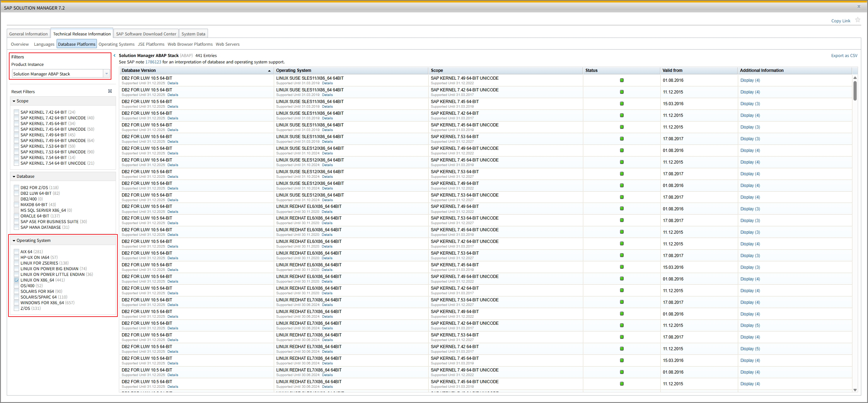This screenshot has height=403, width=868.
Task: Click Export as CSV
Action: [844, 56]
